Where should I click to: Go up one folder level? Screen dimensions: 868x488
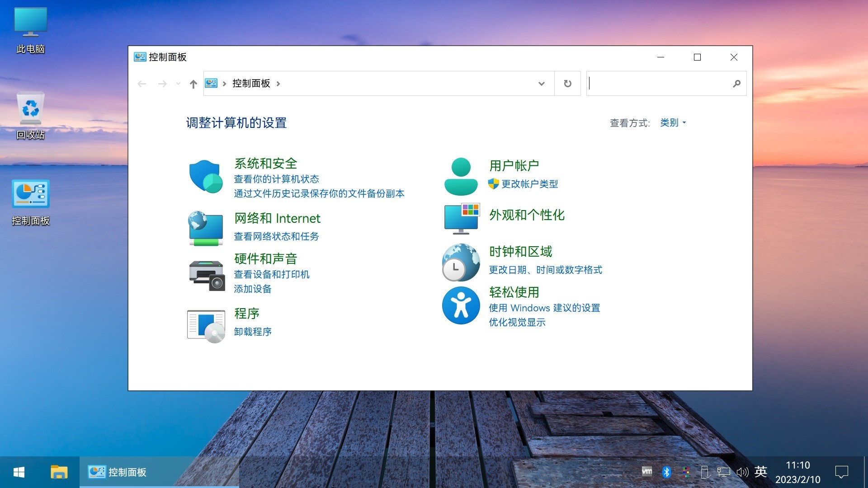(193, 84)
